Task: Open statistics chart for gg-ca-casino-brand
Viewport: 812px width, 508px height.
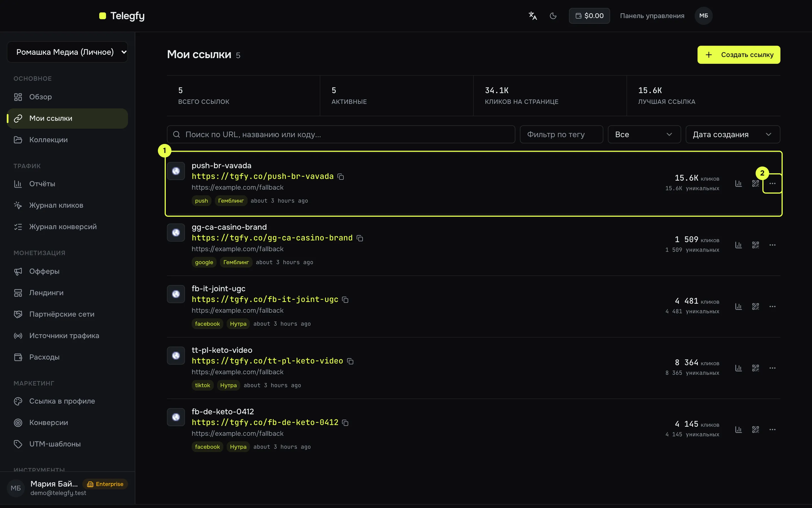Action: [x=738, y=245]
